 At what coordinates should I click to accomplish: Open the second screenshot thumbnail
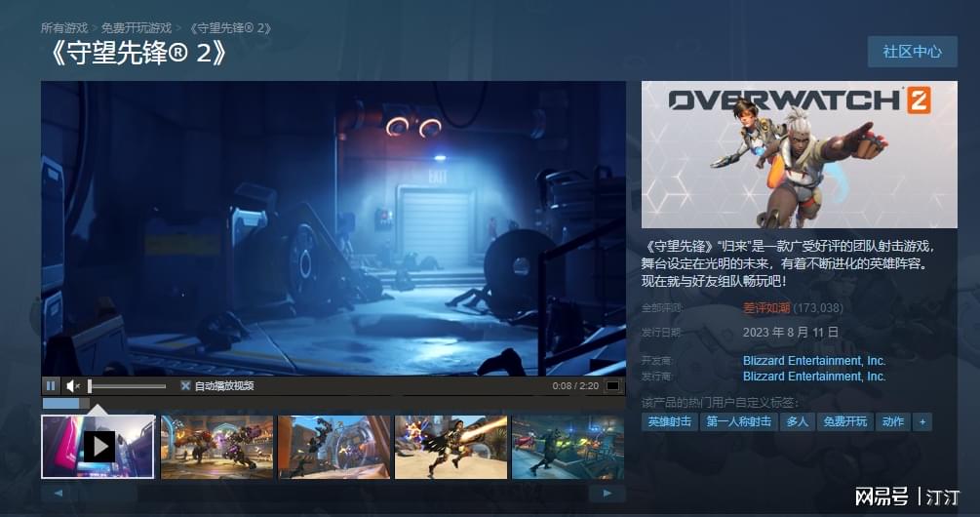pos(216,447)
